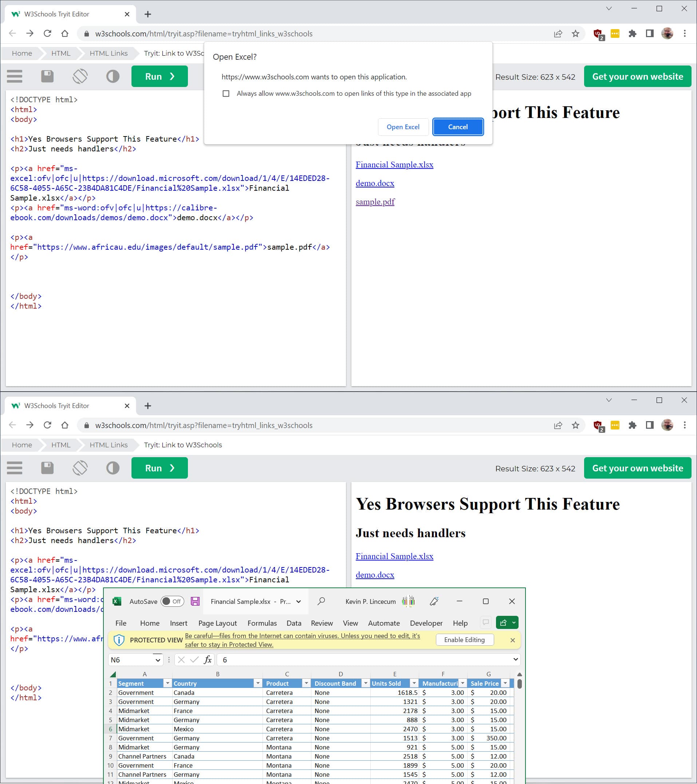
Task: Open the hamburger menu in the upper Tryit toolbar
Action: click(x=15, y=76)
